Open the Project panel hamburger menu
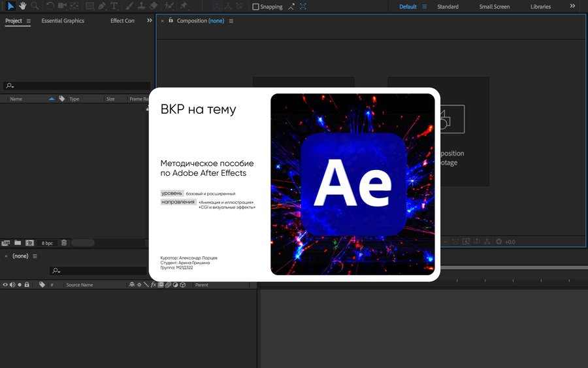The width and height of the screenshot is (588, 368). click(x=28, y=21)
